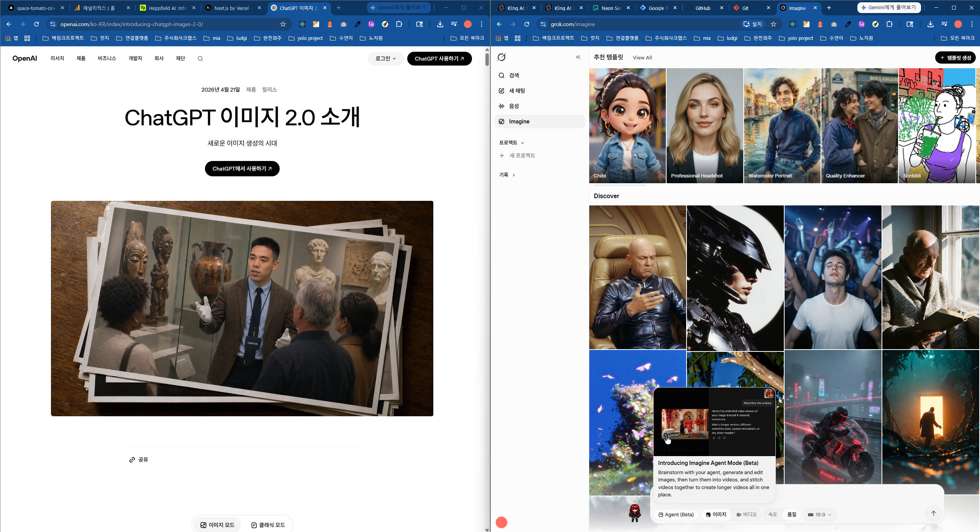Screen dimensions: 980x532
Task: Switch to the Higgsfield AI tab
Action: (x=168, y=8)
